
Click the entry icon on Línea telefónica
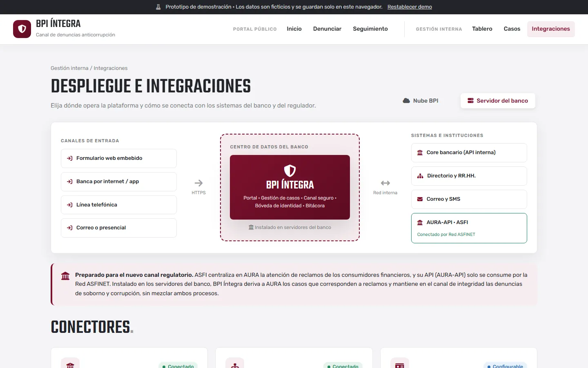(x=70, y=205)
